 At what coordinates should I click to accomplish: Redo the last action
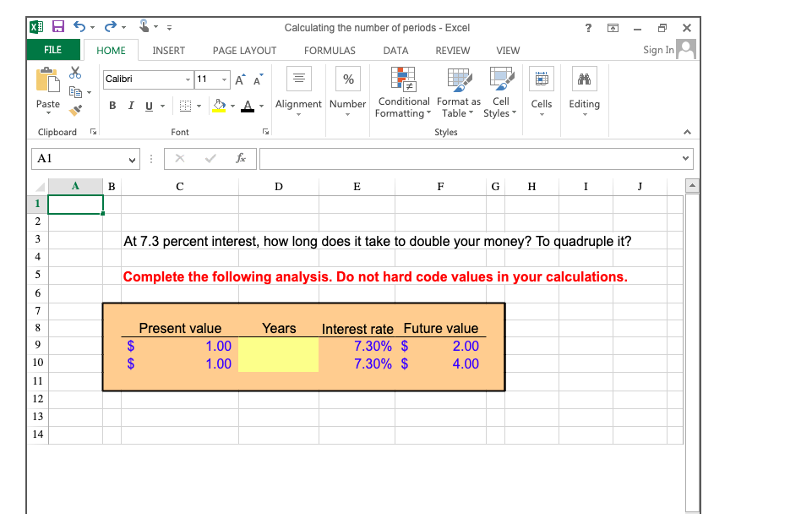[x=111, y=26]
